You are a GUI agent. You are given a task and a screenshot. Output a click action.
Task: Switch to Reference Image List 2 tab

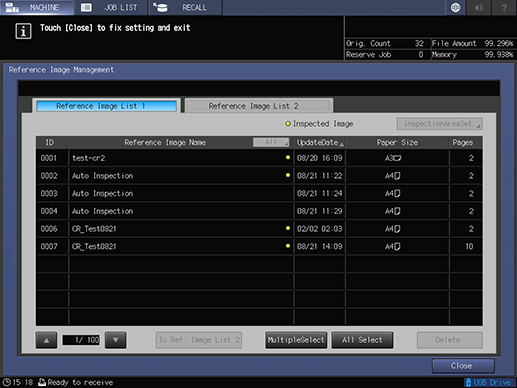coord(259,106)
